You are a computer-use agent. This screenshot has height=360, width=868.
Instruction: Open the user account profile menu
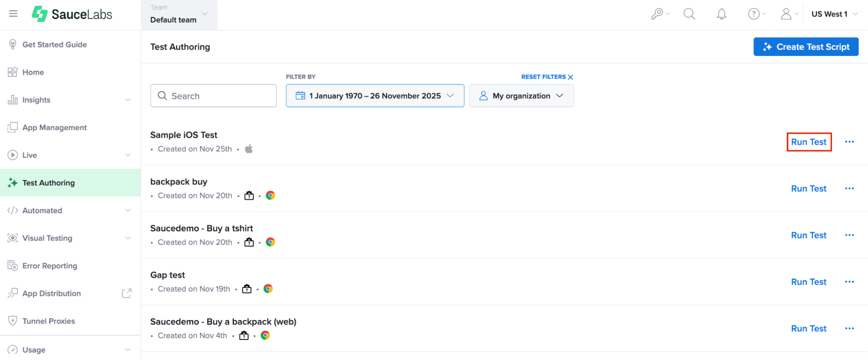tap(789, 14)
